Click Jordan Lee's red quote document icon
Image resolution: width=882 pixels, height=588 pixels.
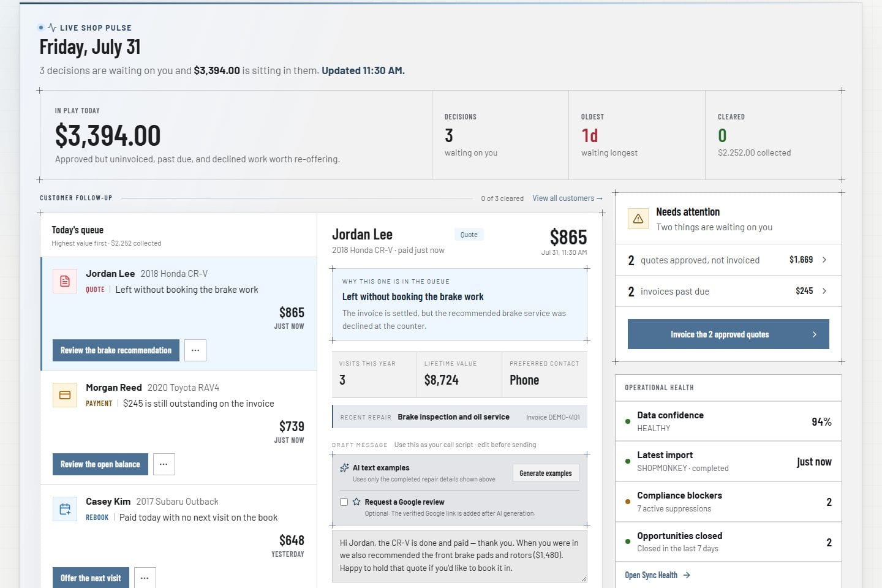(65, 281)
